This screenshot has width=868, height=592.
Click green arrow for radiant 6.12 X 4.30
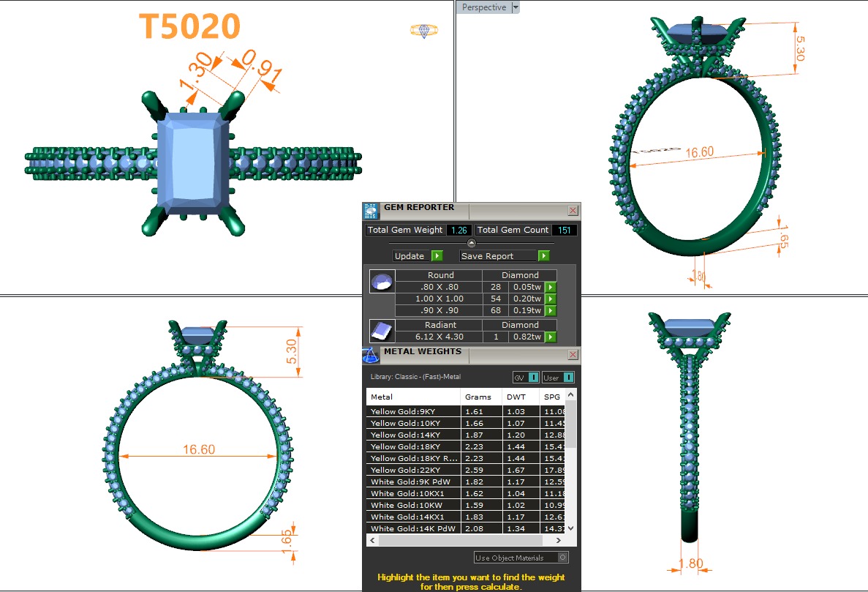click(549, 337)
